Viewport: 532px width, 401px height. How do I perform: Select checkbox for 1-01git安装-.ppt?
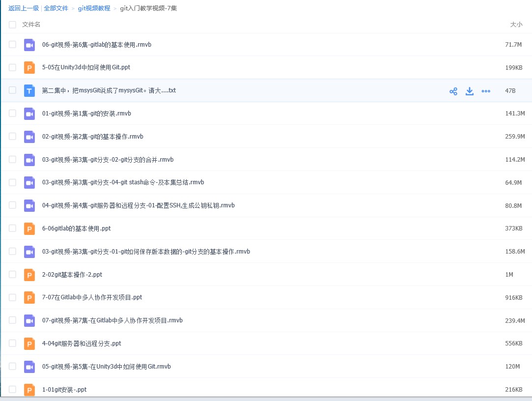point(13,390)
